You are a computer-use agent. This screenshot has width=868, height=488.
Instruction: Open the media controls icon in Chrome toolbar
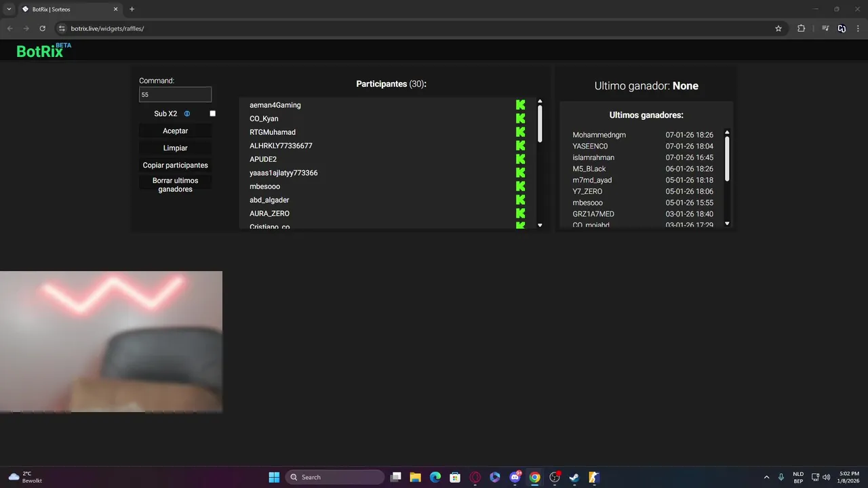coord(825,28)
